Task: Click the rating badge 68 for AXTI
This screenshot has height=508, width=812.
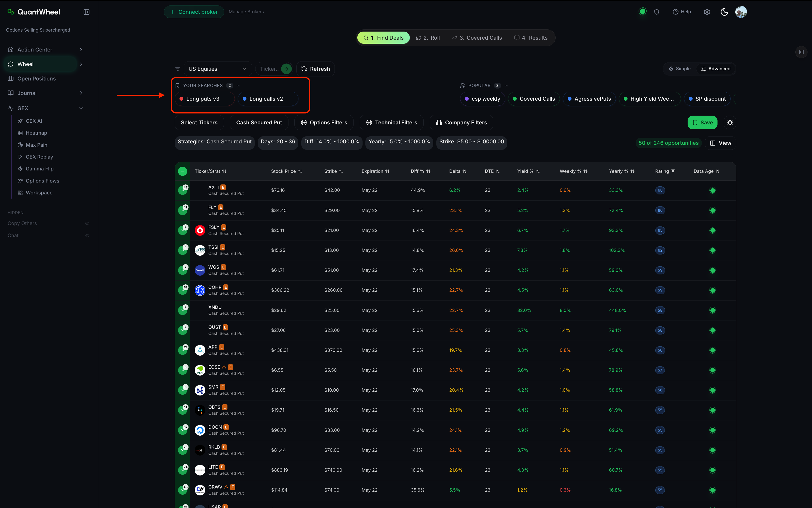Action: tap(660, 190)
